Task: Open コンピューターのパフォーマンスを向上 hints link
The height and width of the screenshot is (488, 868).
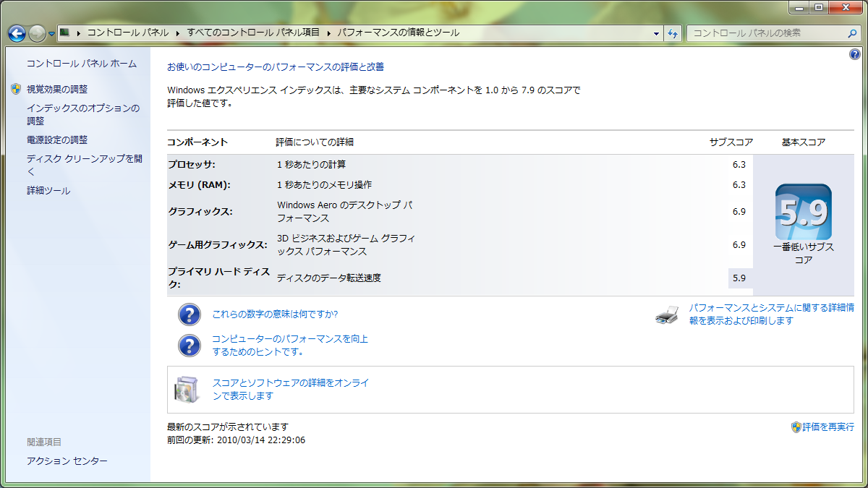Action: 290,346
